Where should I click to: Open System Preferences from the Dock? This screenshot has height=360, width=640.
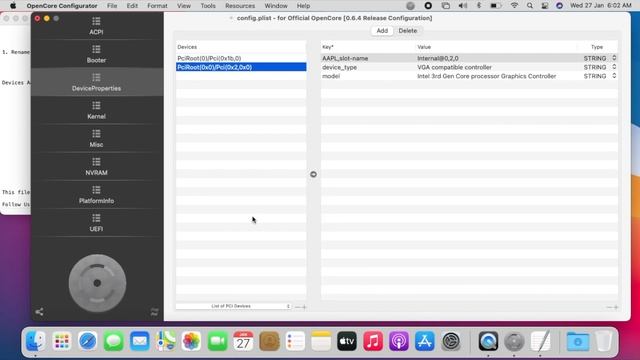(451, 341)
